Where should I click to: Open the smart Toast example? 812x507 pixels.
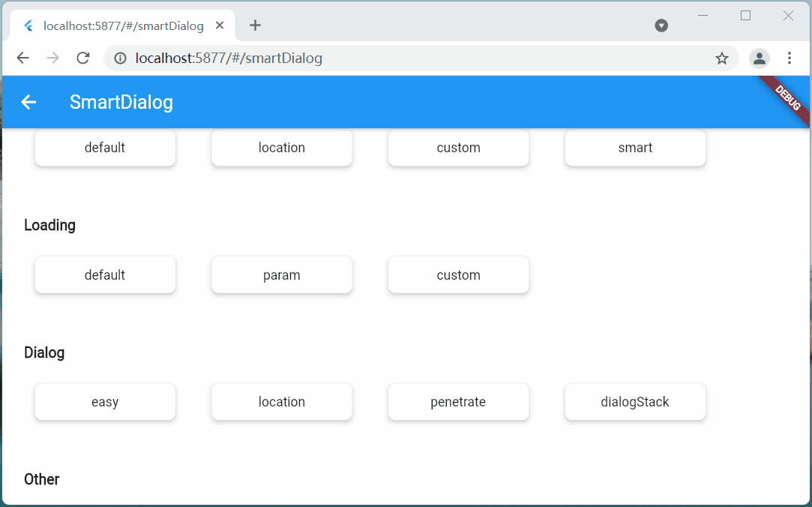click(635, 148)
